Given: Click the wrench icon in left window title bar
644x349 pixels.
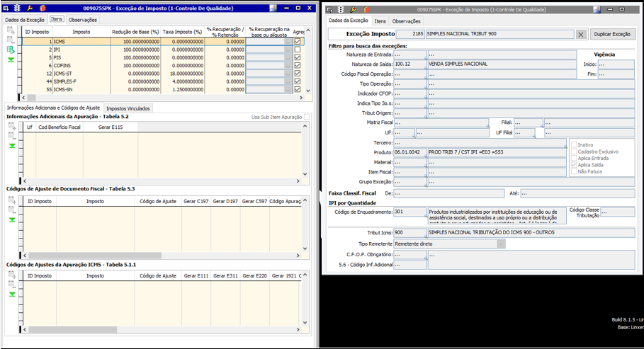Looking at the screenshot, I should pos(30,8).
